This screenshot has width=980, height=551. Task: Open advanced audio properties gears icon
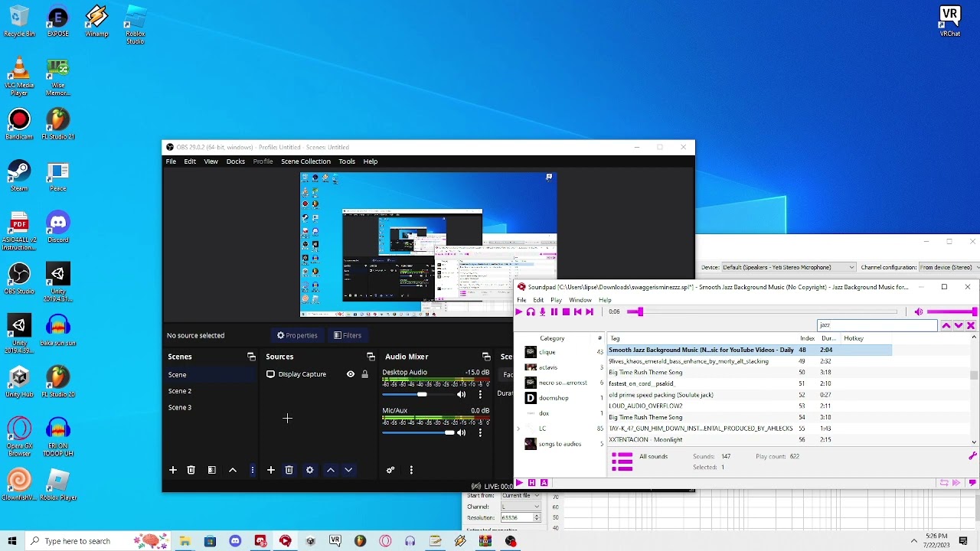[x=390, y=470]
